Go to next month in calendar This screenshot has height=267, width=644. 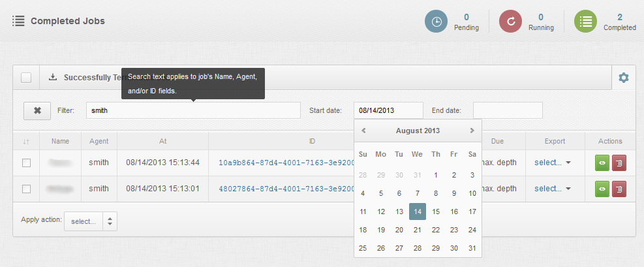[472, 131]
